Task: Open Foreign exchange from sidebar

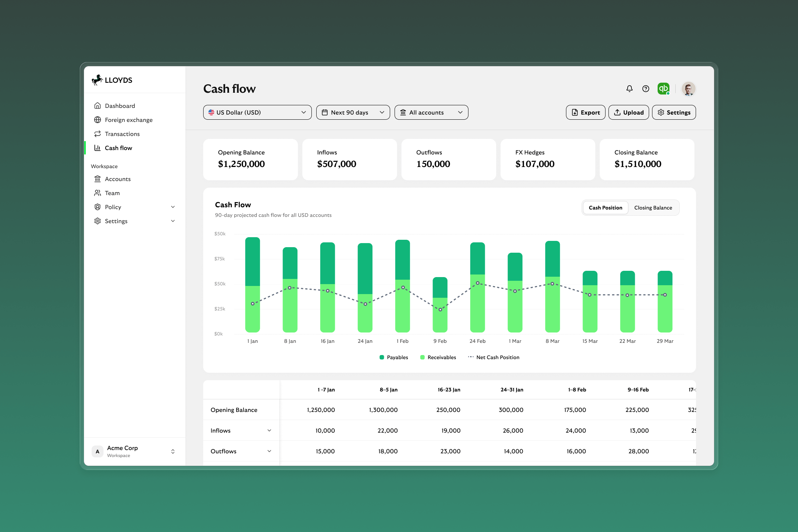Action: pyautogui.click(x=128, y=120)
